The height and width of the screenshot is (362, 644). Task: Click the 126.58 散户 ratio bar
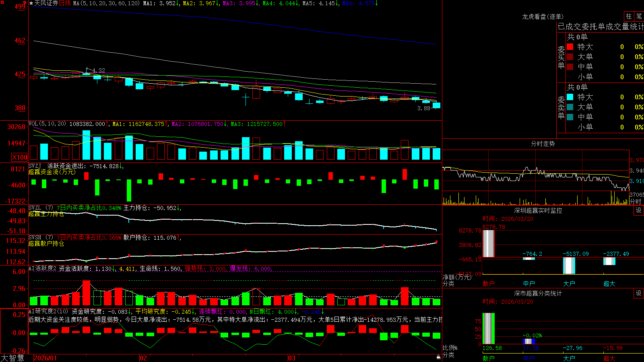point(488,328)
